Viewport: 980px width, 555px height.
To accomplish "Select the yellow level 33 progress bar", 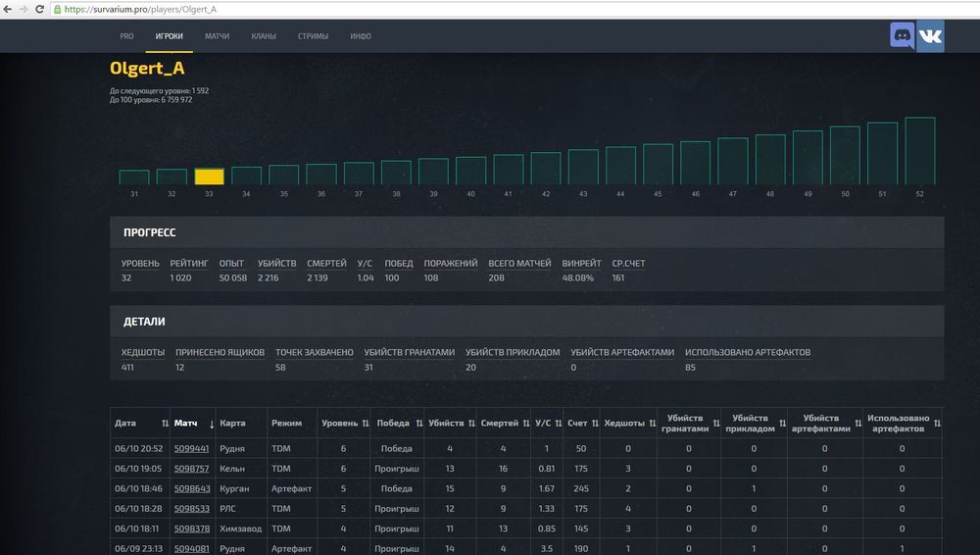I will coord(209,177).
